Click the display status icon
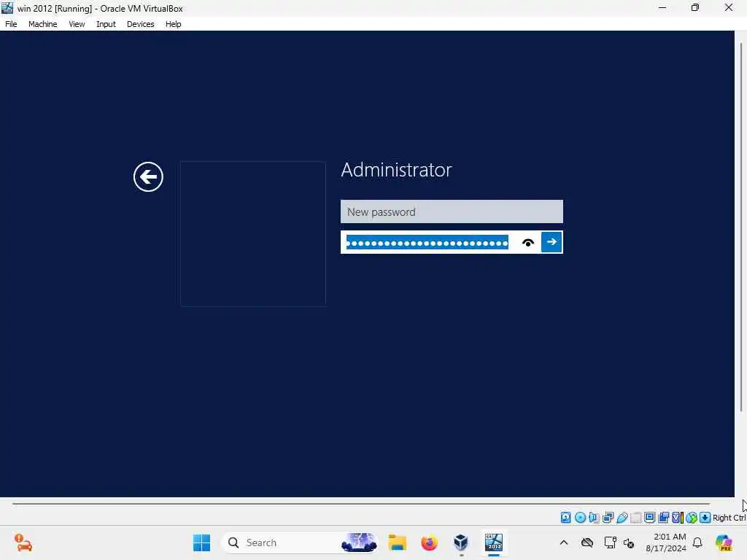Image resolution: width=747 pixels, height=560 pixels. (649, 518)
